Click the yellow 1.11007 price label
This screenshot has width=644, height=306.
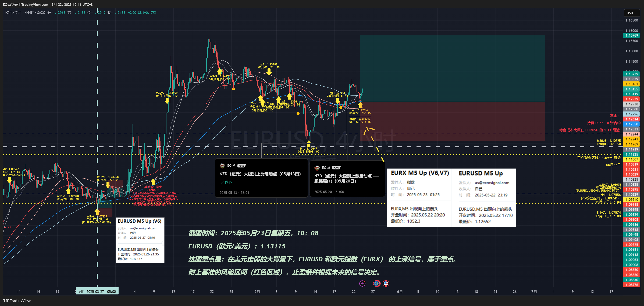(632, 159)
